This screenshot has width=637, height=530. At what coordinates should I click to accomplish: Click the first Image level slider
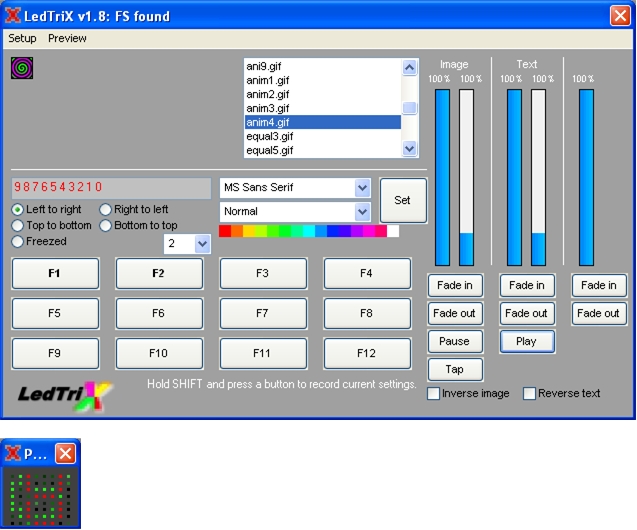[442, 177]
